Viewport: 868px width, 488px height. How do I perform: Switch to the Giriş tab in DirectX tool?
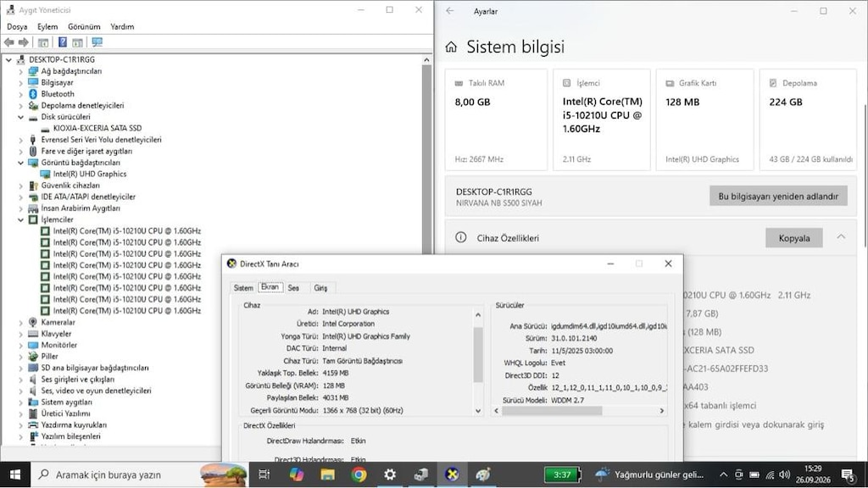point(320,288)
